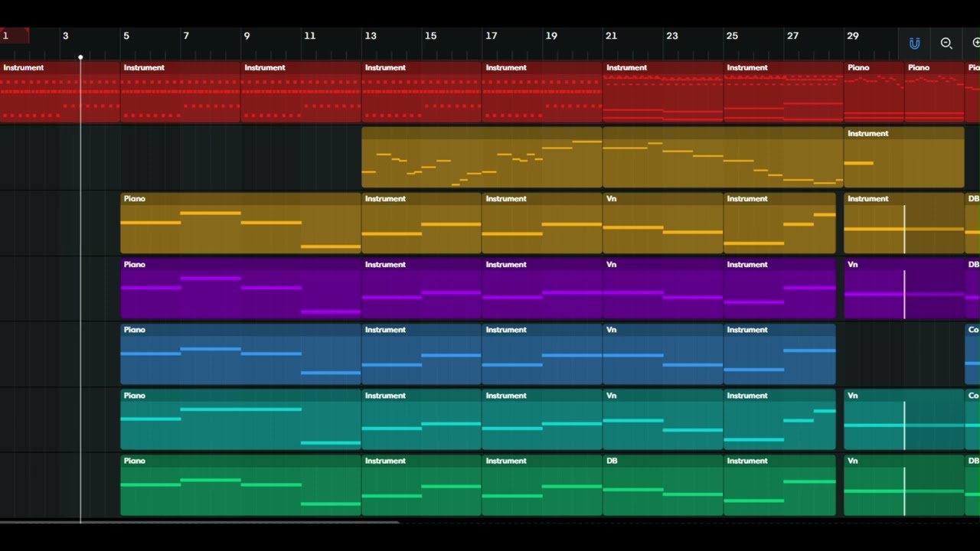
Task: Select red track Instrument clip at bar 25
Action: tap(783, 92)
